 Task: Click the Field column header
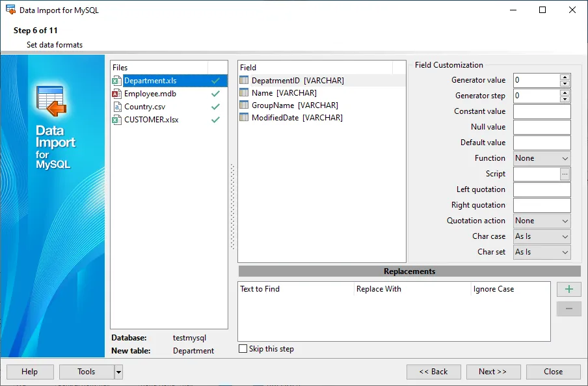coord(315,68)
